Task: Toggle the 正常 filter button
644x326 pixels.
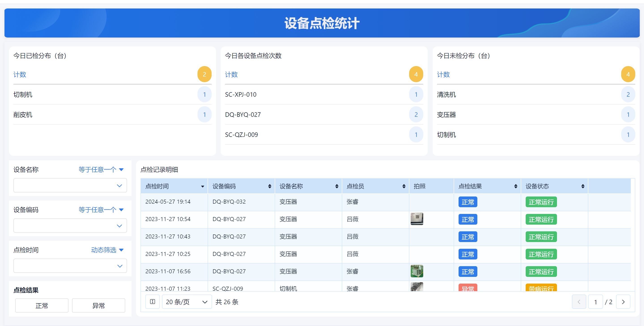Action: [42, 305]
